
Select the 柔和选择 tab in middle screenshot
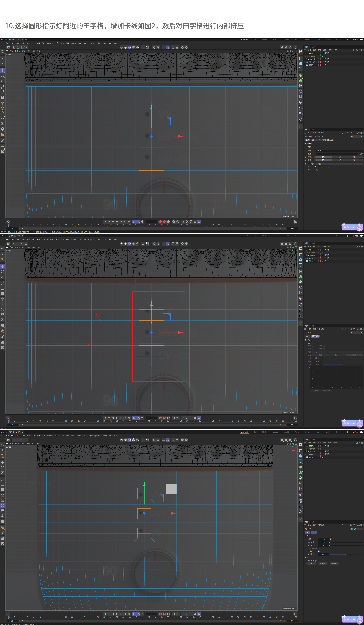tap(315, 336)
